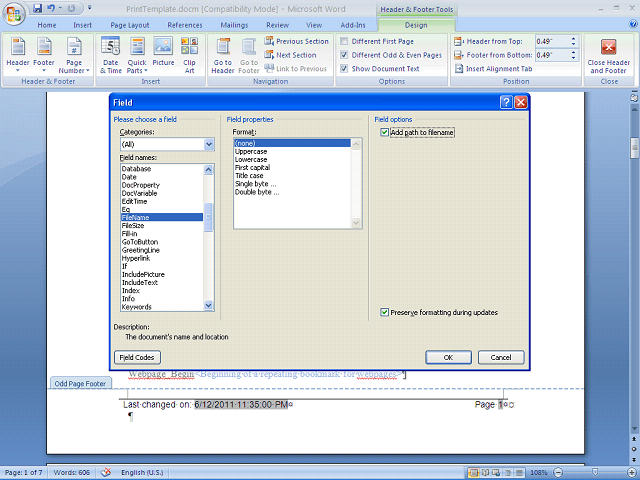Open the Page Layout tab
Viewport: 640px width, 480px height.
coord(130,25)
